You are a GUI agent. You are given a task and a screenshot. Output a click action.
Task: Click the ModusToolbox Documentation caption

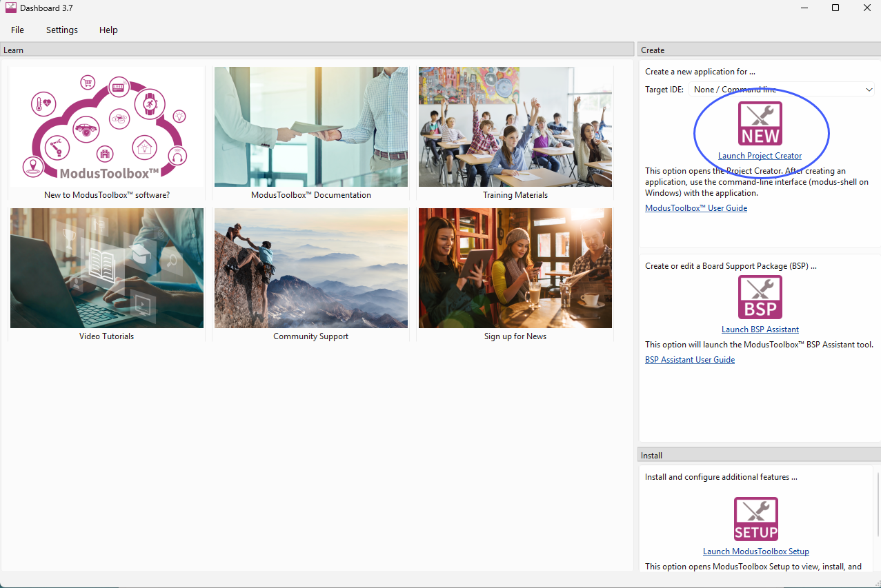[x=311, y=195]
